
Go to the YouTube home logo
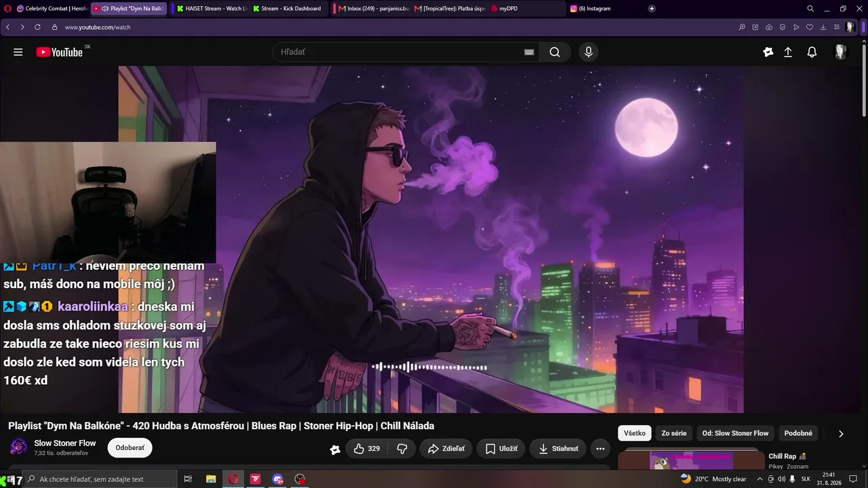tap(60, 52)
